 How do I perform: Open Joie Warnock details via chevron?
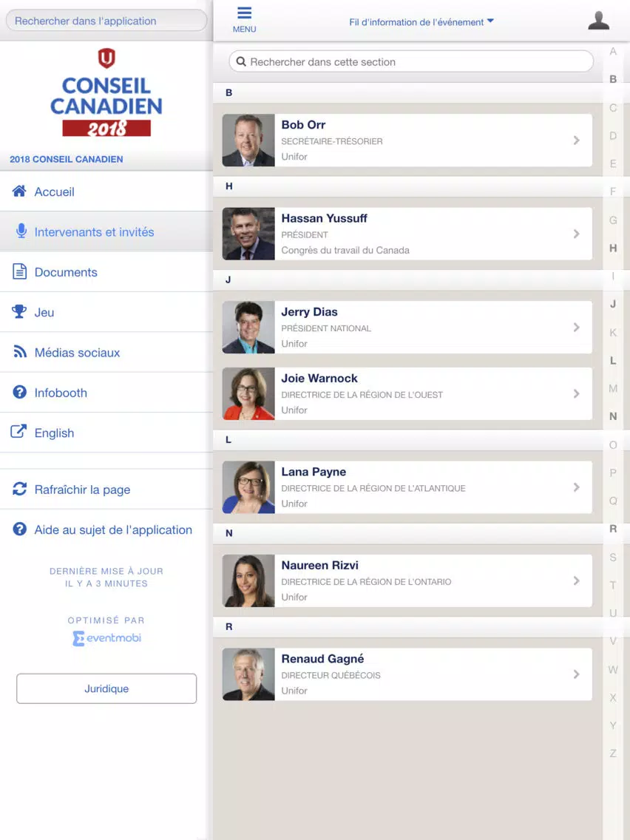pyautogui.click(x=577, y=393)
